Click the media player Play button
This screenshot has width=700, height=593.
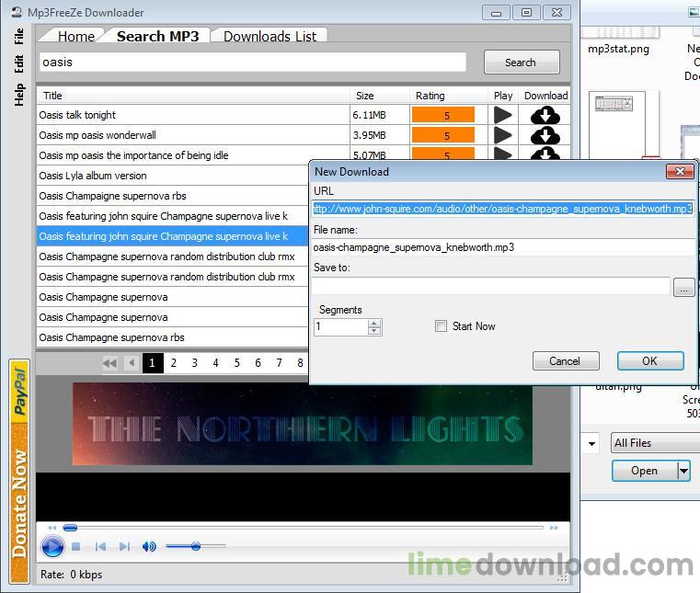52,547
